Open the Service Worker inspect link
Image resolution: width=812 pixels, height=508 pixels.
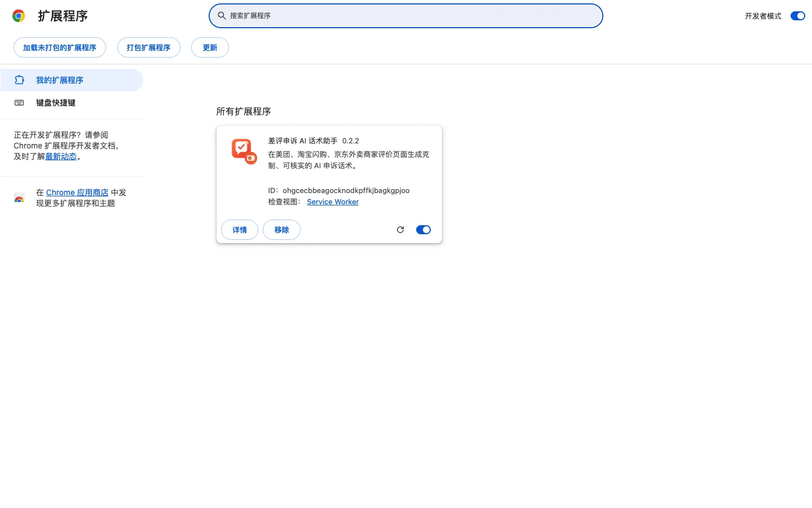[x=333, y=202]
